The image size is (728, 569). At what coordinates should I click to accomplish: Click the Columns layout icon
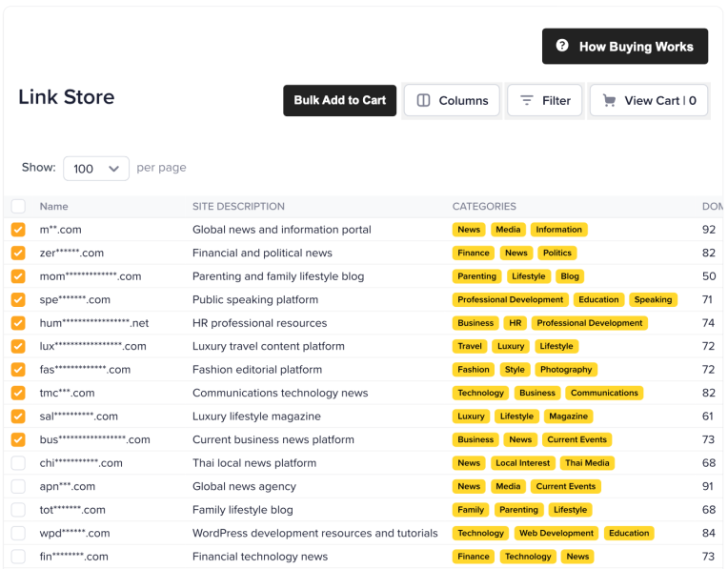click(424, 101)
